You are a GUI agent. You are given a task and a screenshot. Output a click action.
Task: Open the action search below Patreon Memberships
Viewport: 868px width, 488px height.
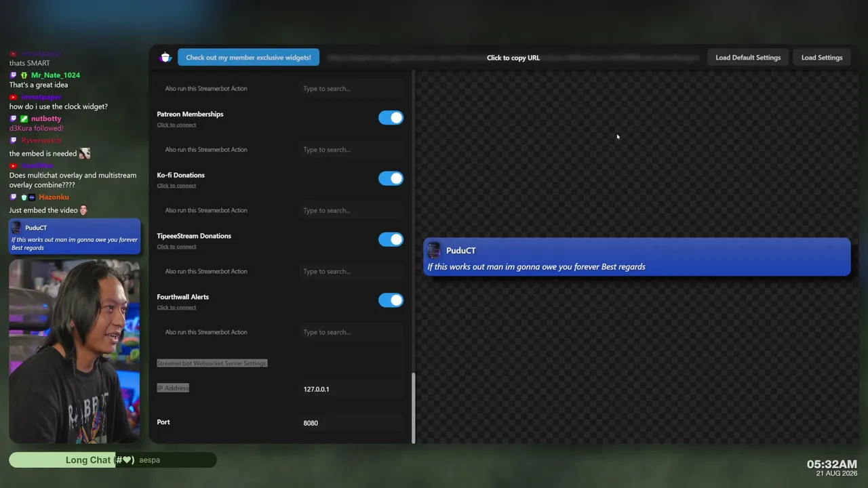tap(353, 150)
